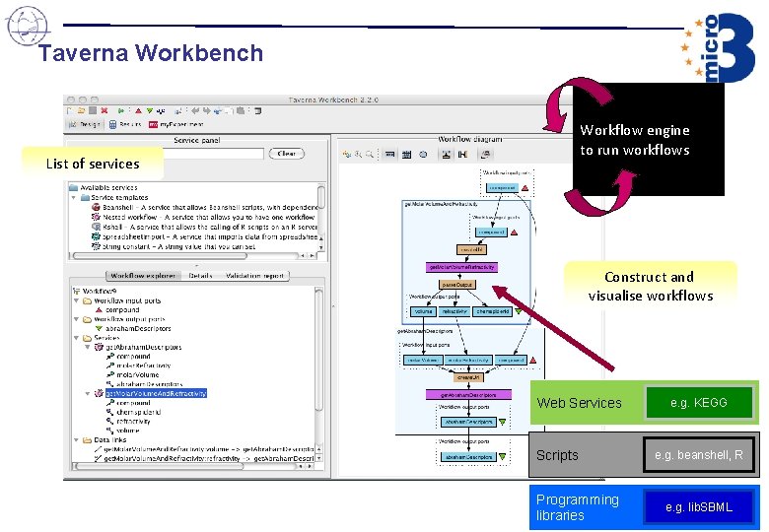Screen dimensions: 769x532
Task: Collapse the Services folder in explorer
Action: point(77,338)
